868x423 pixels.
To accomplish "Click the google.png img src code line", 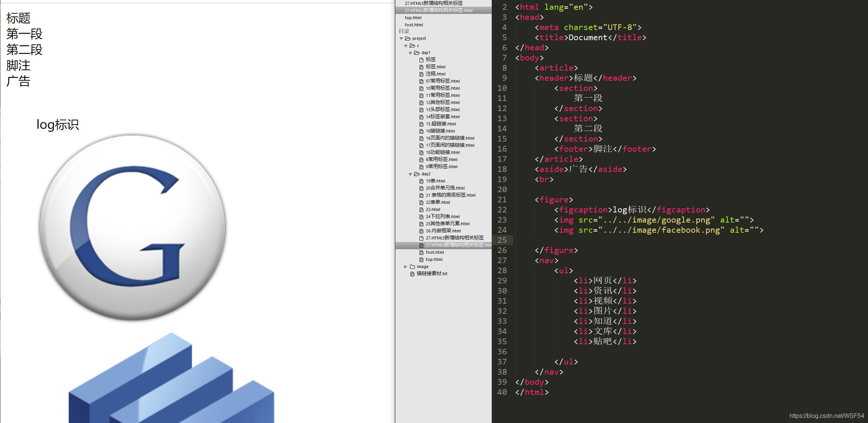I will tap(654, 220).
